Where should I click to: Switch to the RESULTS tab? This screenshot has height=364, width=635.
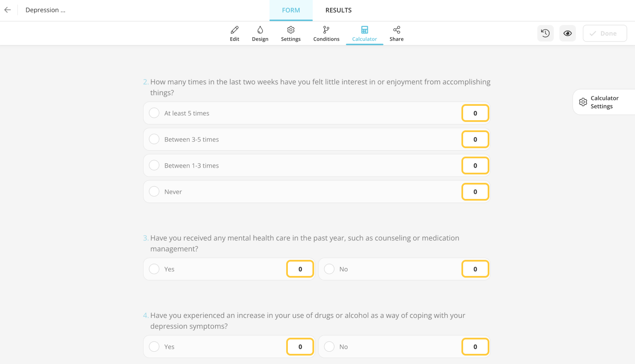[x=338, y=10]
